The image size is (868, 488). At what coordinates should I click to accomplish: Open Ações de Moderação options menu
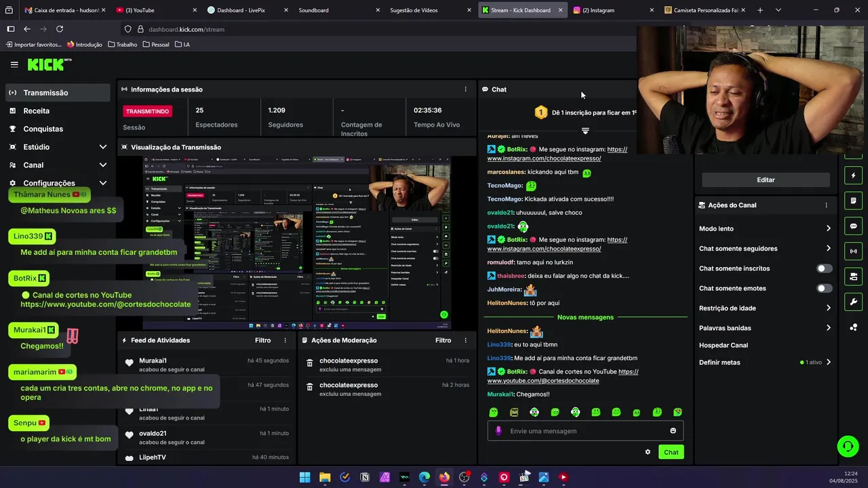point(465,340)
